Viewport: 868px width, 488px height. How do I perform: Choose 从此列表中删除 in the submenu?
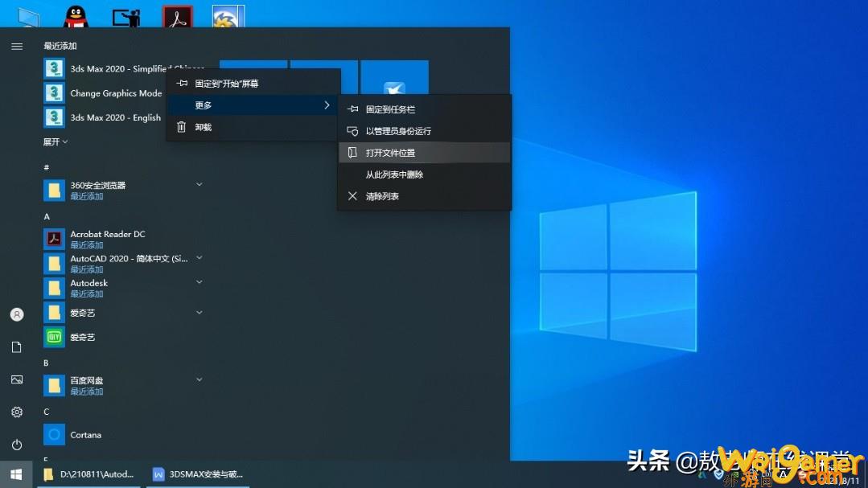pyautogui.click(x=425, y=174)
